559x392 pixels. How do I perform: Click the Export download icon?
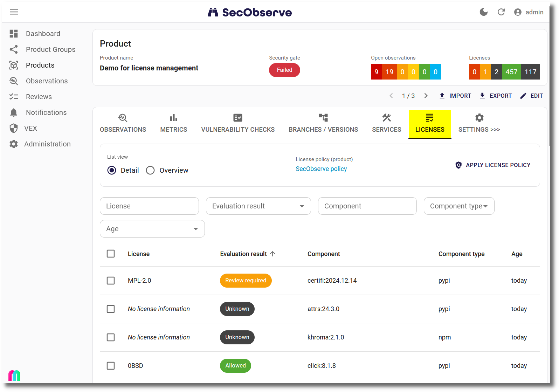(x=482, y=96)
